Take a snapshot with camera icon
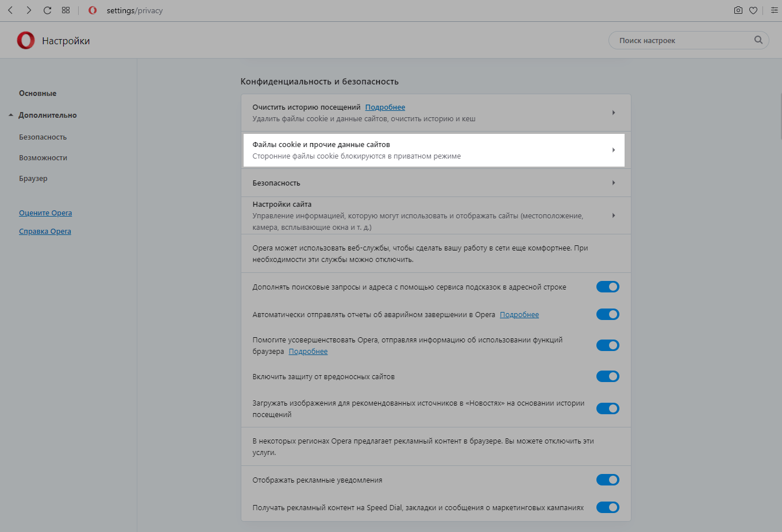The width and height of the screenshot is (782, 532). (x=738, y=10)
